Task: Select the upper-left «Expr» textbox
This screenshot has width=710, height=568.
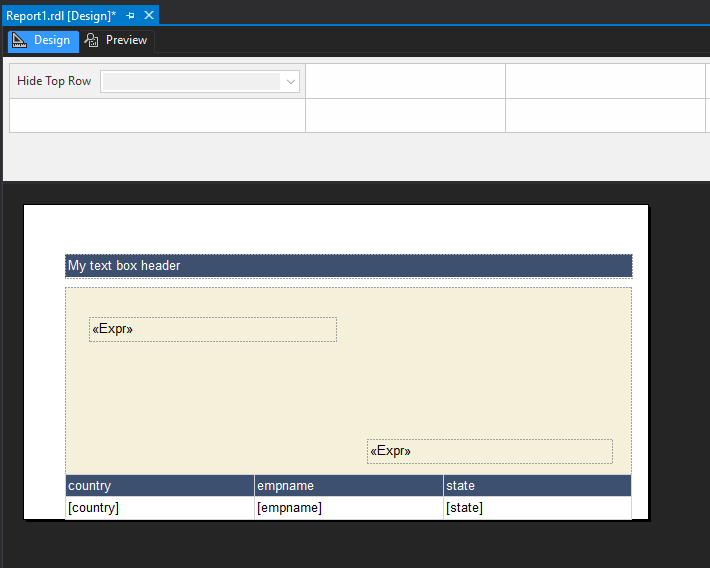Action: click(213, 329)
